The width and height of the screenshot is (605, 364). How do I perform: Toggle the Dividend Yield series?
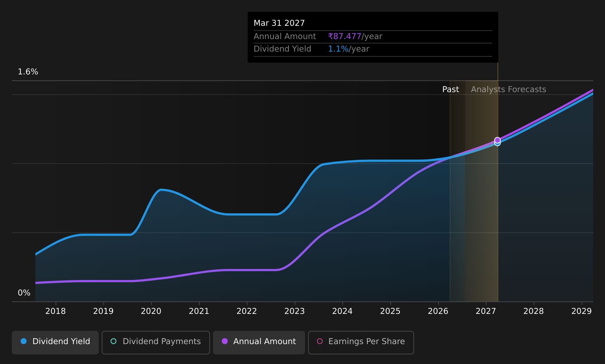[55, 342]
